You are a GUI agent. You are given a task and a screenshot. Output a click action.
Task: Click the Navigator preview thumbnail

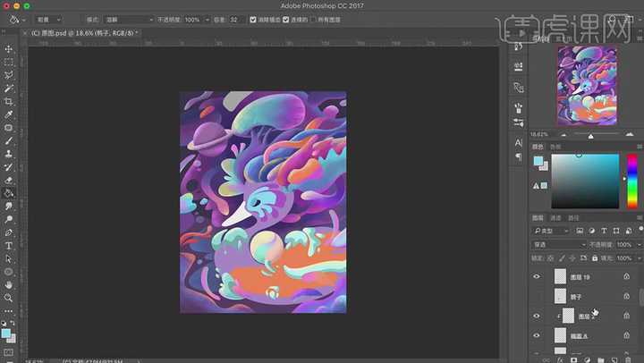pos(587,85)
